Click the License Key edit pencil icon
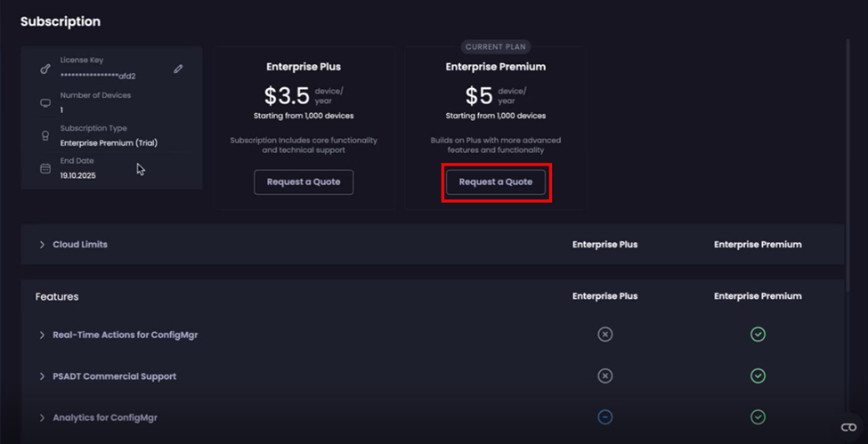 tap(178, 69)
